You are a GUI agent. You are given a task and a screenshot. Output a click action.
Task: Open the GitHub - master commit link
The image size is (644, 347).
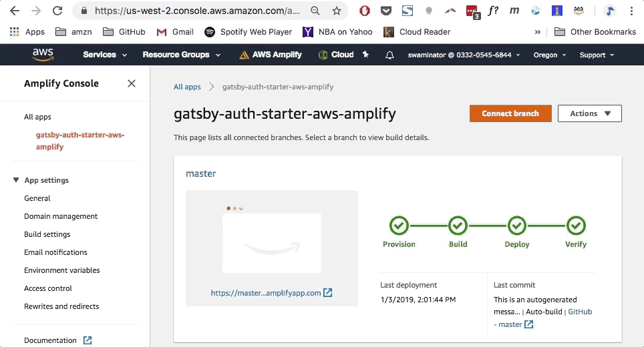coord(543,318)
